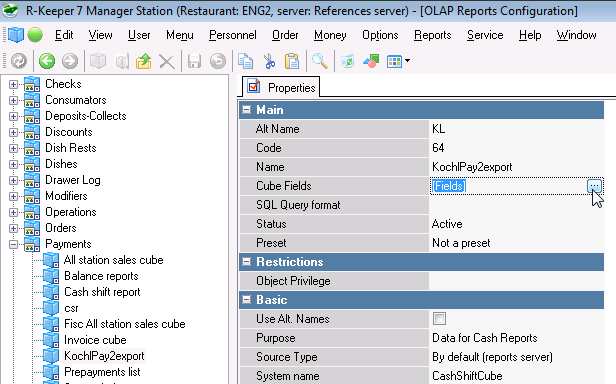Toggle the Use Alt. Names checkbox
The image size is (616, 384).
[x=439, y=319]
